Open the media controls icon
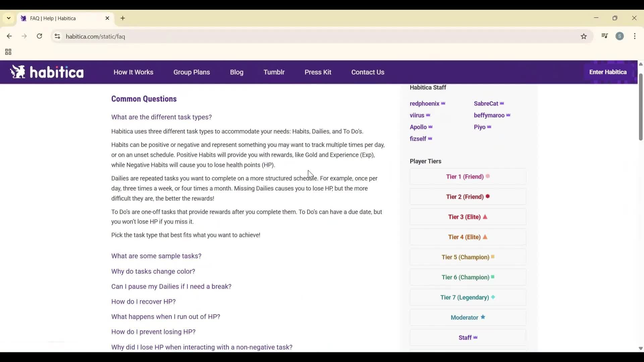 [604, 36]
